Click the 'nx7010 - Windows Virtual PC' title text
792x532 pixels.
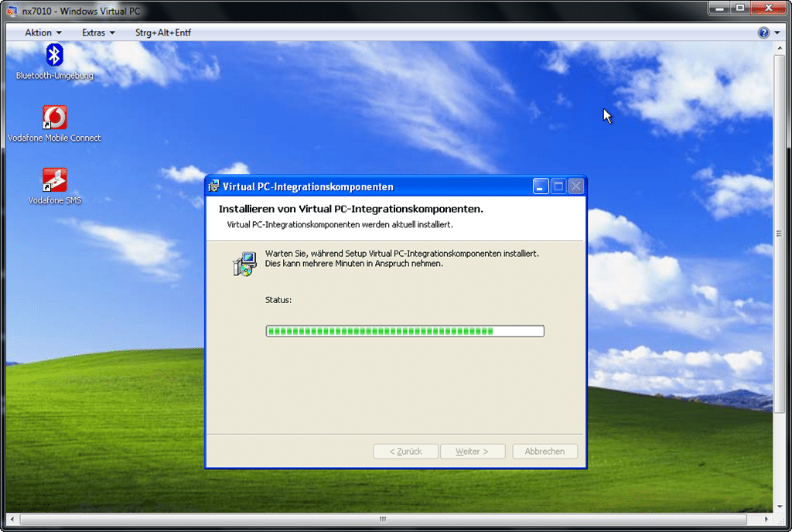click(x=80, y=11)
